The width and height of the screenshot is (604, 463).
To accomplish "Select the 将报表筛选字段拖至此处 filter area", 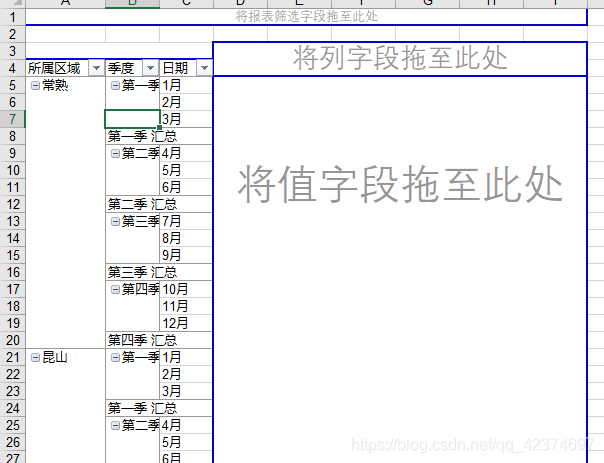I will tap(306, 17).
